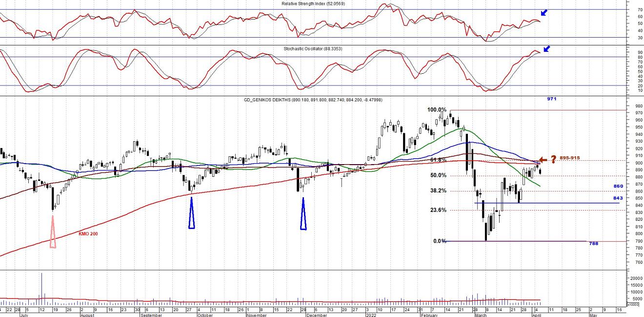Click the 100.0% Fibonacci top label
Image resolution: width=644 pixels, height=317 pixels.
click(x=437, y=110)
